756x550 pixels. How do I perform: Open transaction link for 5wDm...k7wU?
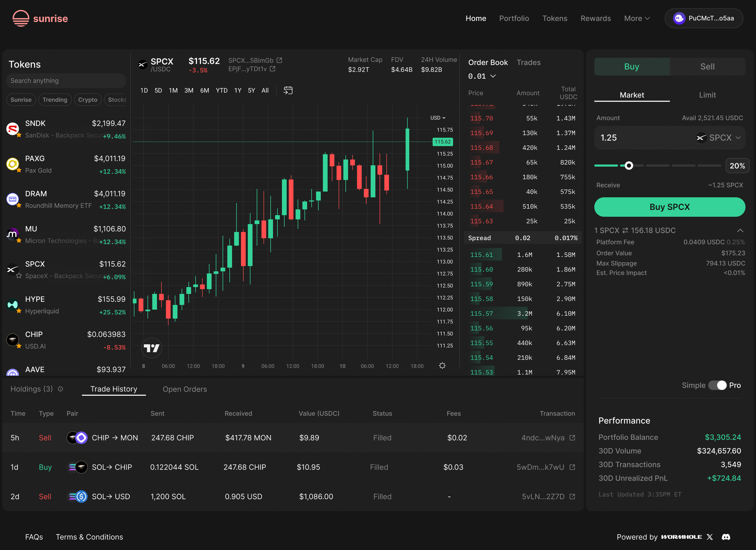pos(572,467)
